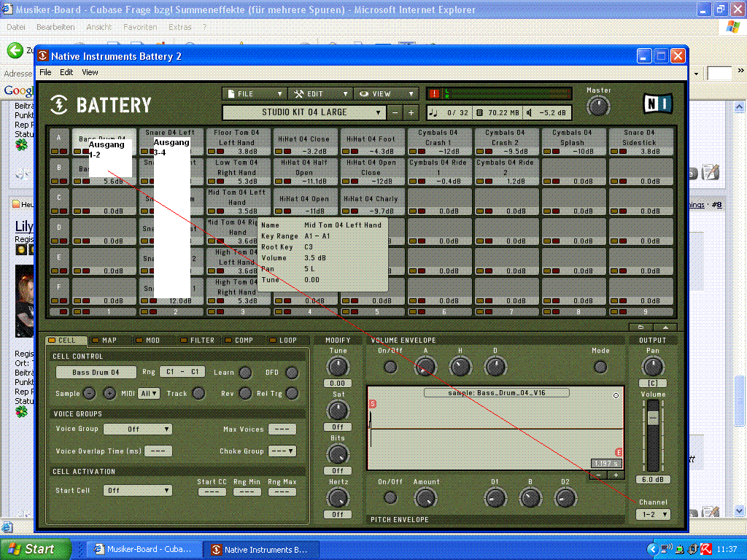Switch to the COMP tab

(244, 340)
